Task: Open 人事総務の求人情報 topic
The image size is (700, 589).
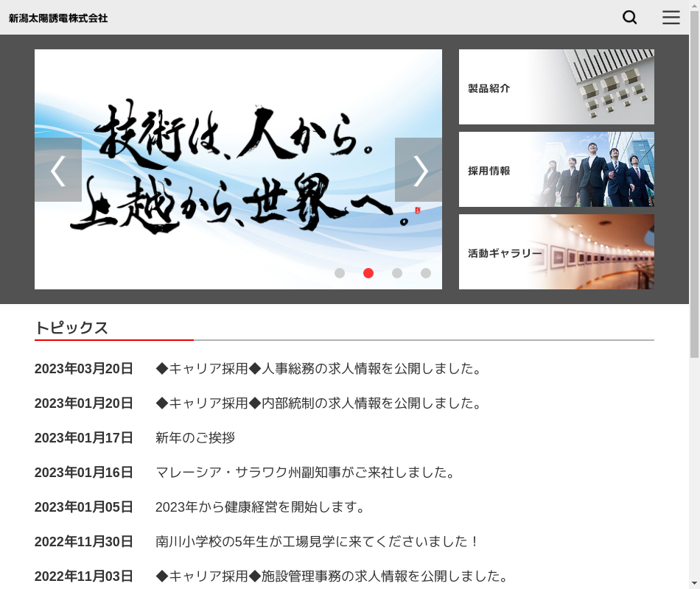Action: pyautogui.click(x=318, y=369)
